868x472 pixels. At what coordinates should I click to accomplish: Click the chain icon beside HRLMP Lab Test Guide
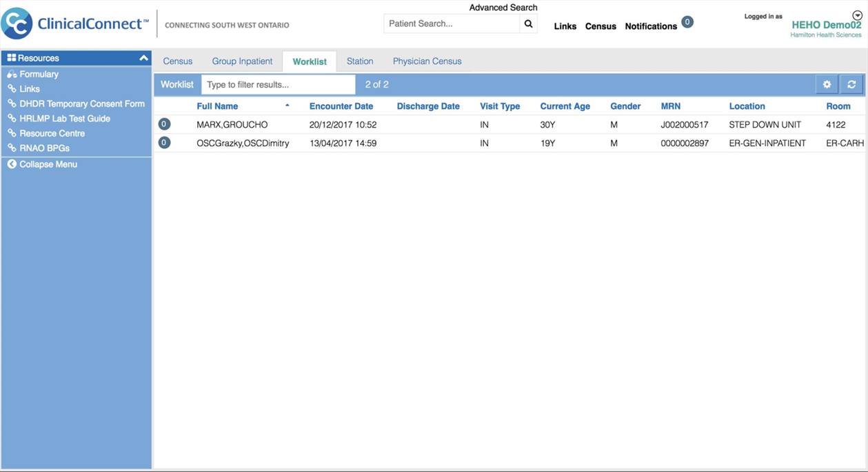[x=12, y=118]
